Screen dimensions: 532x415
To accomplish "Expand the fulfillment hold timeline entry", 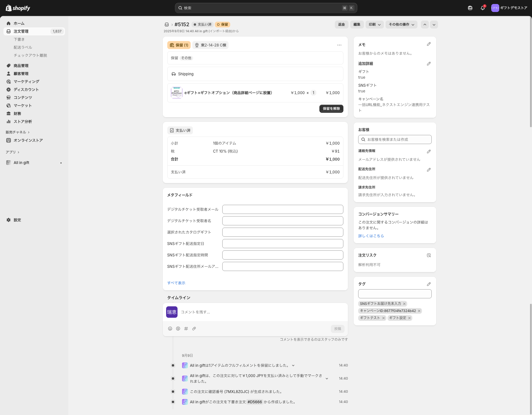I will (293, 365).
